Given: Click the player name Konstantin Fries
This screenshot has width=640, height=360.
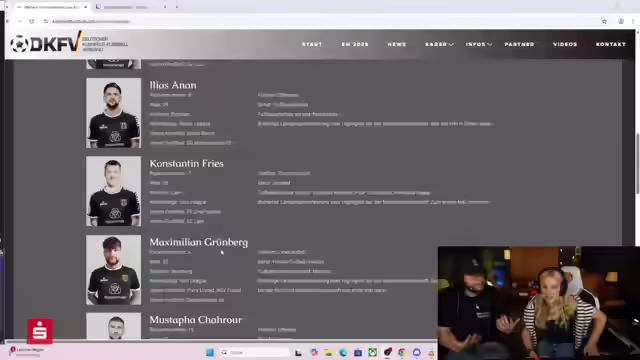Looking at the screenshot, I should point(187,163).
